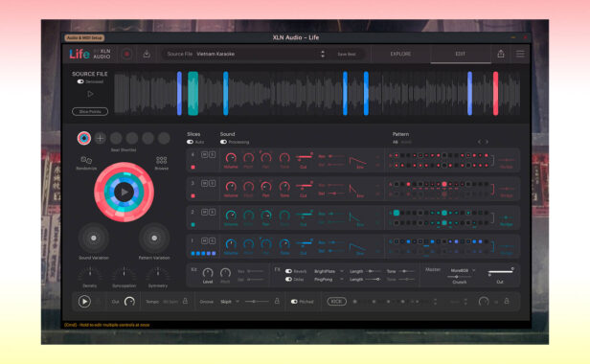Click the Out knob in transport bar

point(129,302)
